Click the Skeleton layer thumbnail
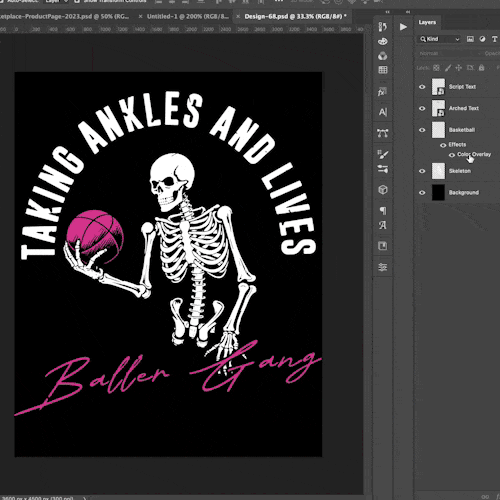This screenshot has width=500, height=500. pos(438,171)
